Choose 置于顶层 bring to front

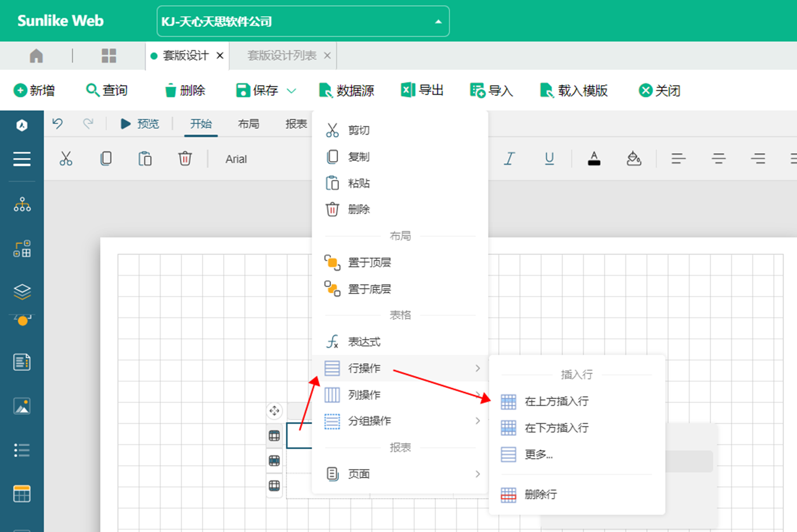click(x=400, y=262)
